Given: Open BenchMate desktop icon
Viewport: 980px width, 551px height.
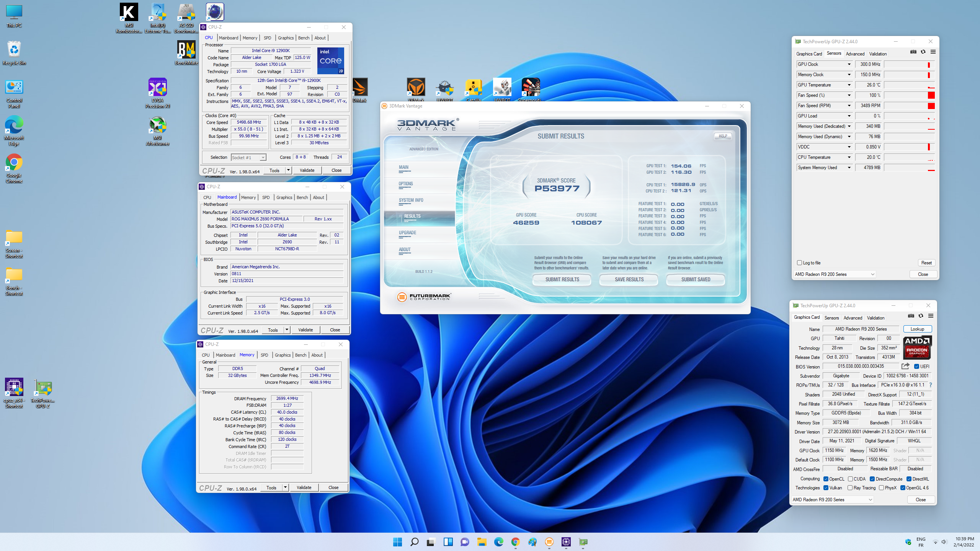Looking at the screenshot, I should coord(186,53).
